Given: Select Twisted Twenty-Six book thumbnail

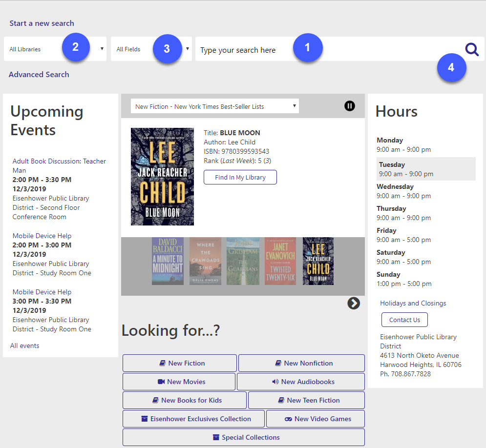Looking at the screenshot, I should pyautogui.click(x=280, y=261).
